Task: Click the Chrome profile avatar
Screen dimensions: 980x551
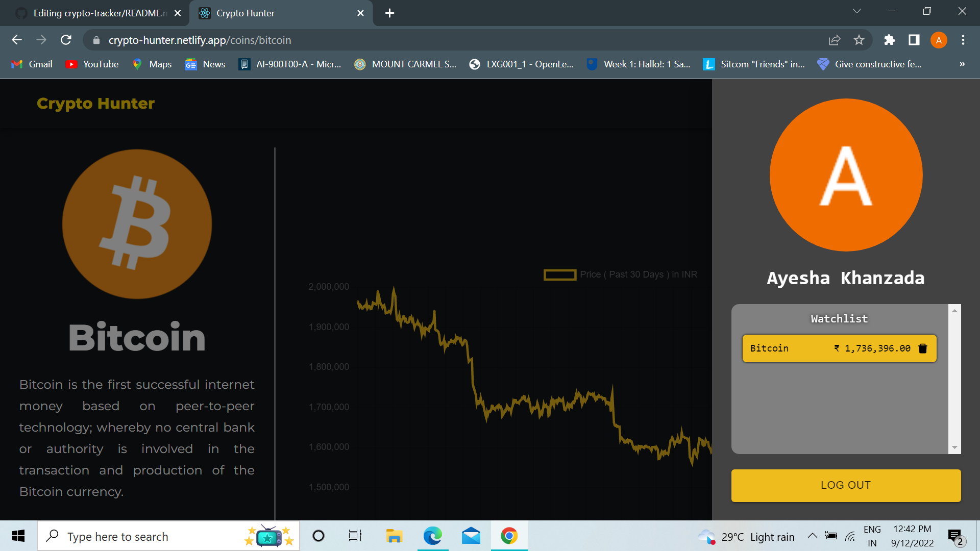Action: 939,40
